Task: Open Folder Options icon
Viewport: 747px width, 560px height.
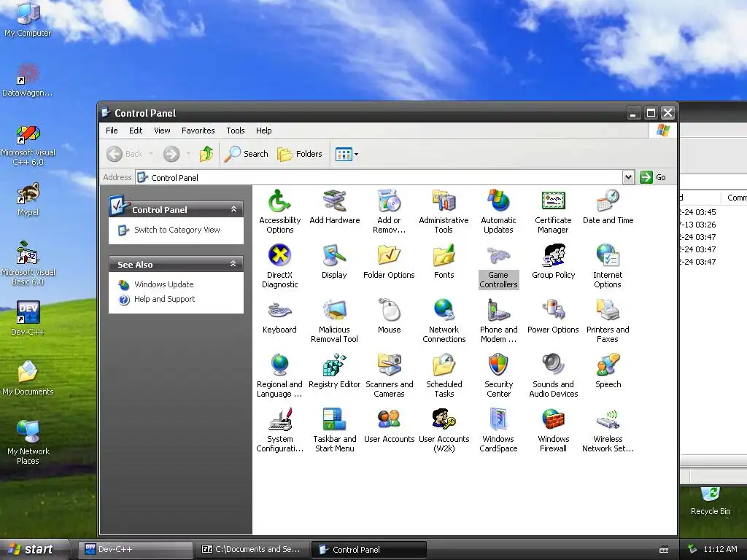Action: click(390, 262)
